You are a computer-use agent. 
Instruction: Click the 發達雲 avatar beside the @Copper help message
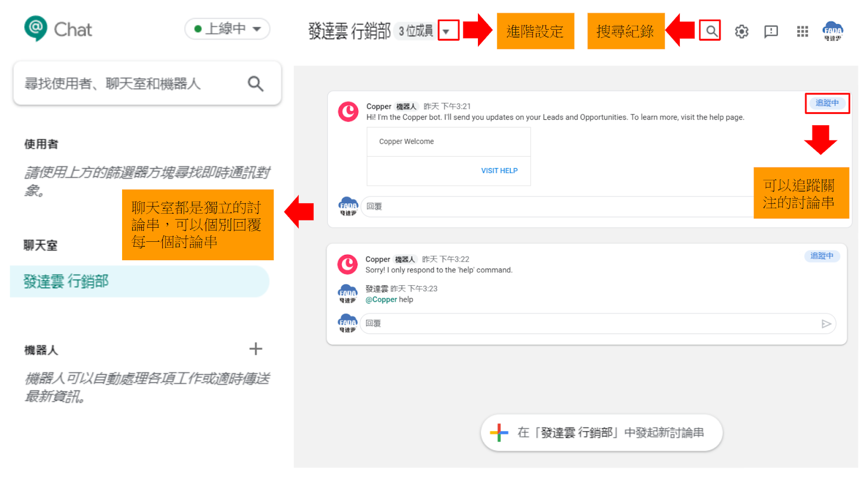tap(348, 293)
